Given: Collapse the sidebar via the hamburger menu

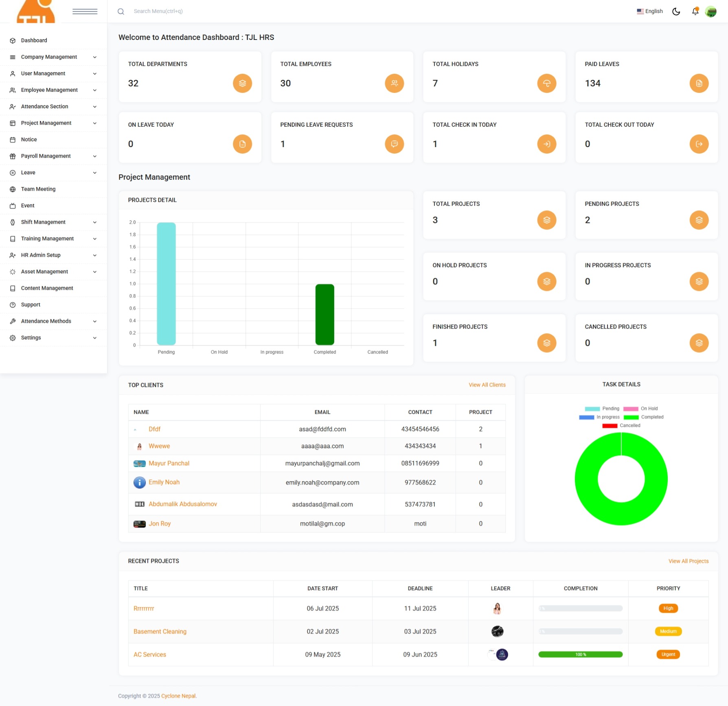Looking at the screenshot, I should [x=84, y=11].
